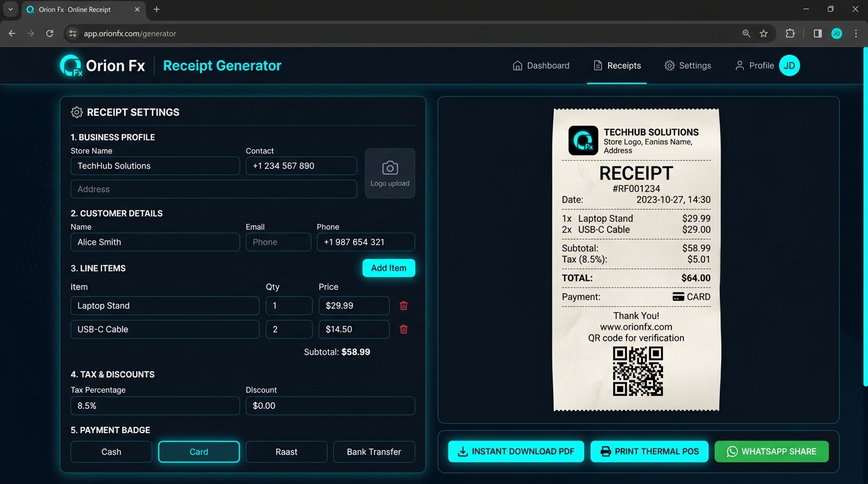Viewport: 868px width, 484px height.
Task: Click the Orion Fx logo icon
Action: (x=71, y=66)
